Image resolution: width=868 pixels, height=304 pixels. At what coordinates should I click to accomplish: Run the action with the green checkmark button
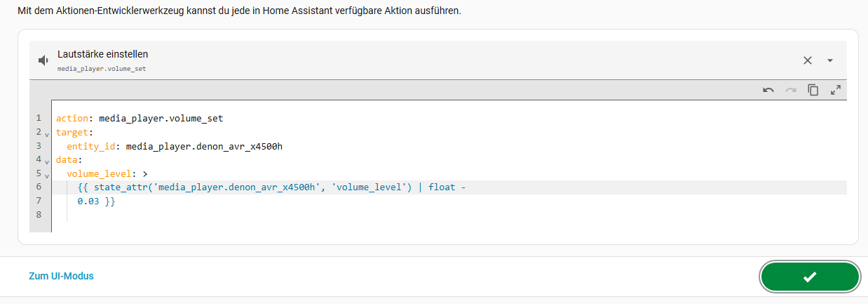[810, 277]
